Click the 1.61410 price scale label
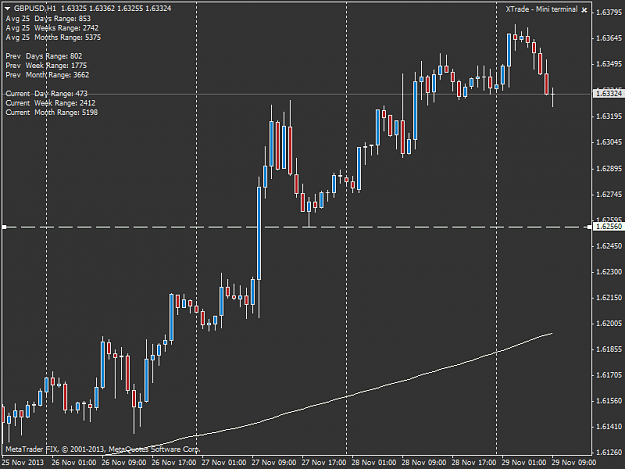The height and width of the screenshot is (469, 625). pyautogui.click(x=609, y=427)
